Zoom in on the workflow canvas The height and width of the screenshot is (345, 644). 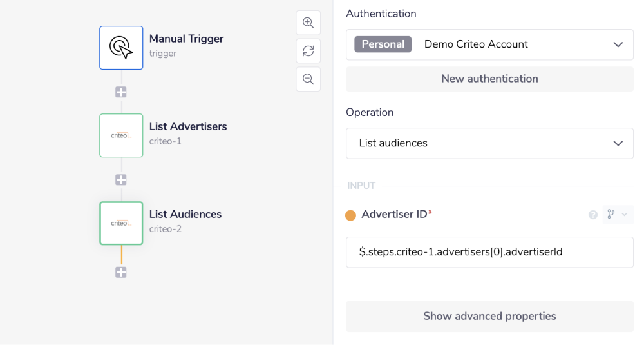[x=308, y=23]
